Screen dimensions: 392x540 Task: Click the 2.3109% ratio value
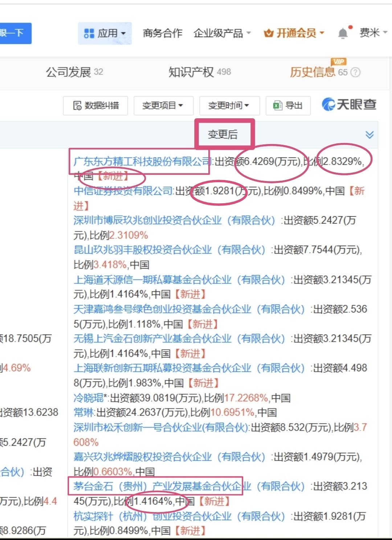(128, 236)
